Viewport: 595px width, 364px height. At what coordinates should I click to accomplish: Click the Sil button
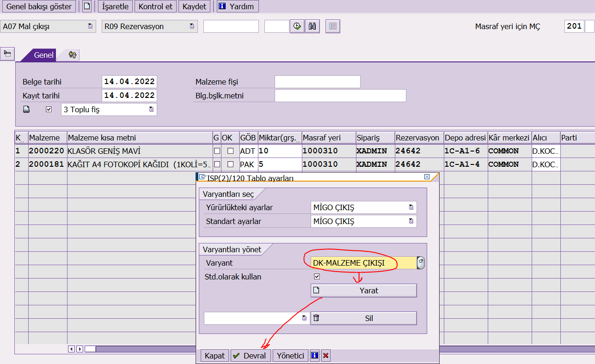364,318
